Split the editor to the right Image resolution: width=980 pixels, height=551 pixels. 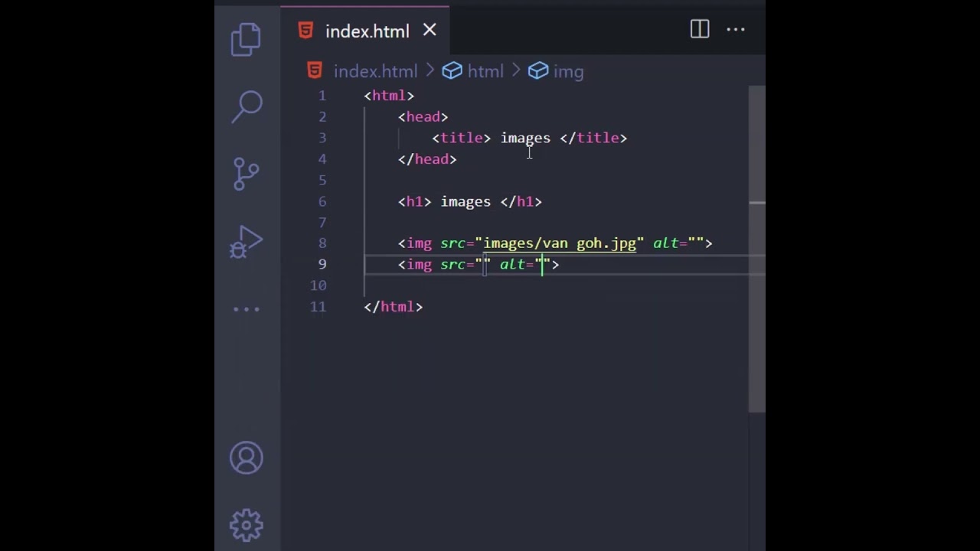[x=700, y=30]
